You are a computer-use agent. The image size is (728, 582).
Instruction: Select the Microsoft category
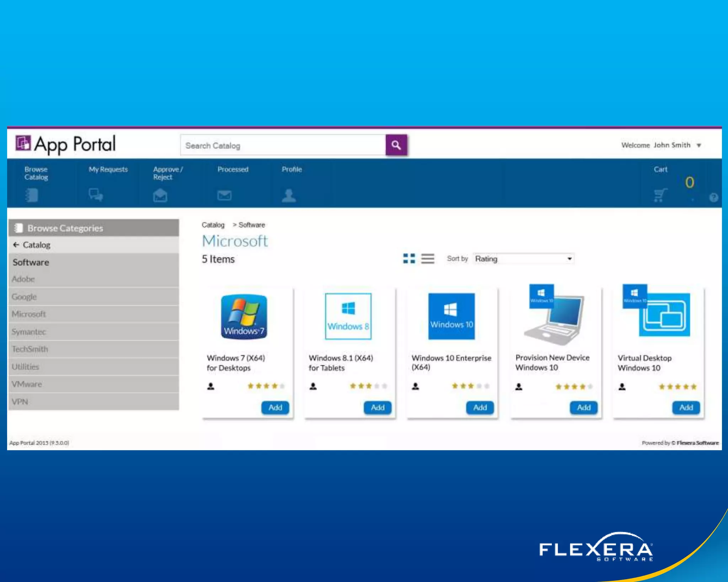pyautogui.click(x=93, y=314)
